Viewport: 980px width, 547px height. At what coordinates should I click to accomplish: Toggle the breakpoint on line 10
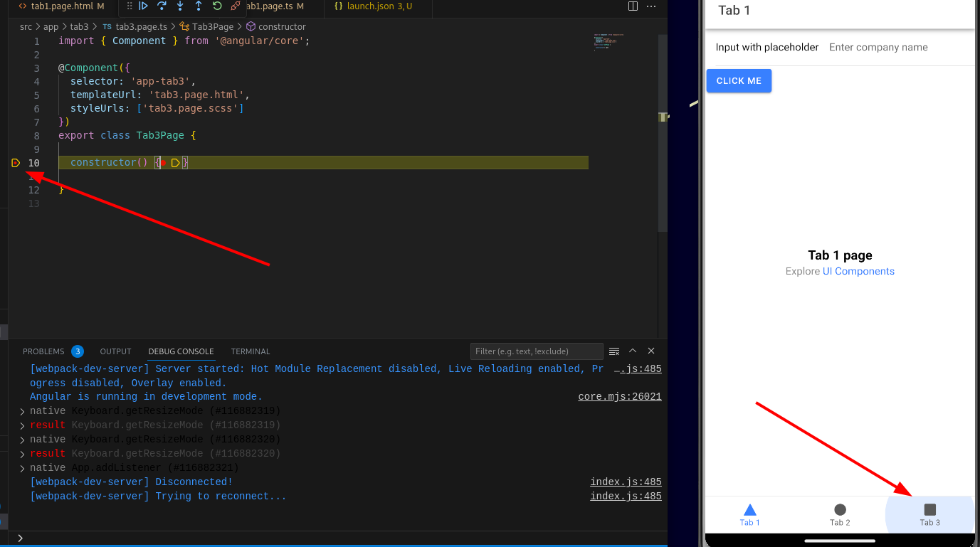(x=16, y=163)
